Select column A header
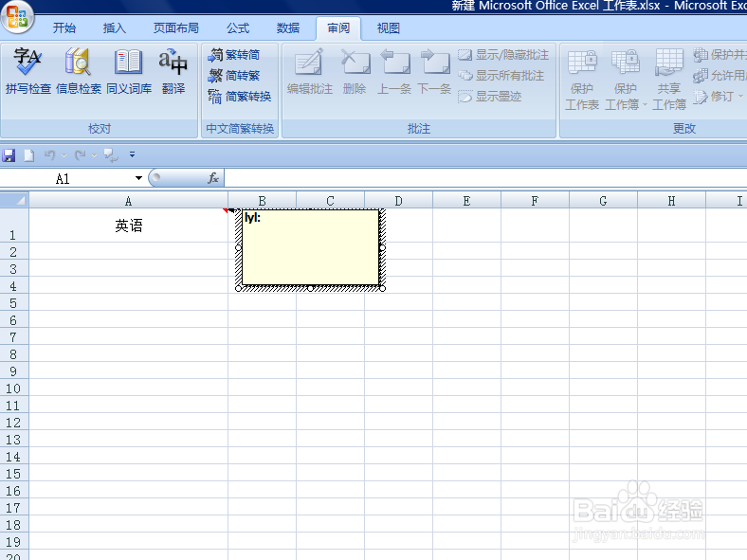747x560 pixels. coord(128,201)
